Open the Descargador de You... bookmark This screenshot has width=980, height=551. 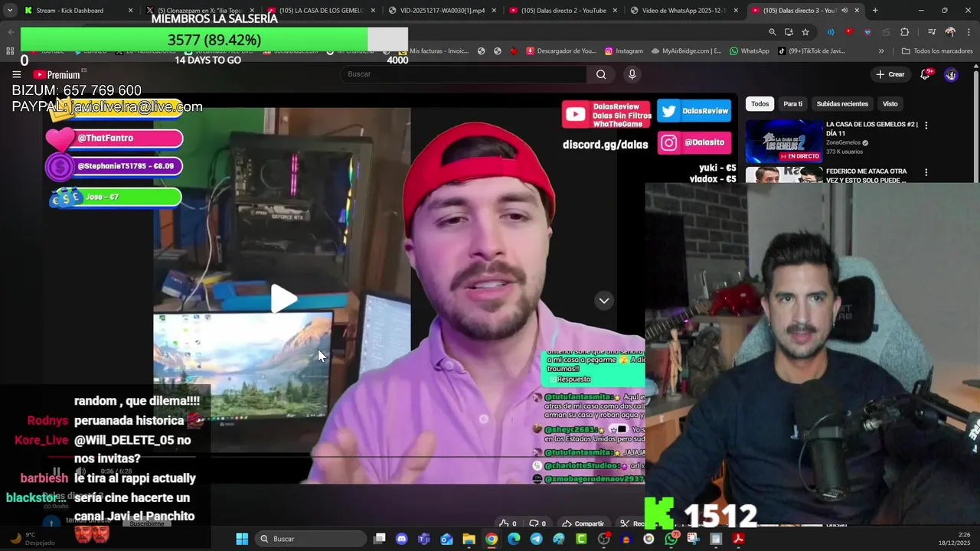(560, 51)
